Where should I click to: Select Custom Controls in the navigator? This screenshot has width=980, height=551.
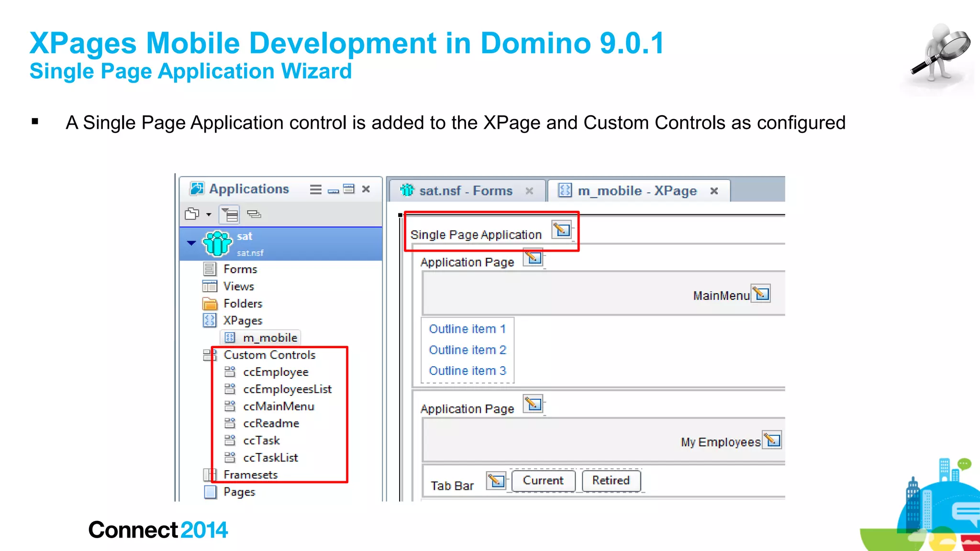(270, 355)
